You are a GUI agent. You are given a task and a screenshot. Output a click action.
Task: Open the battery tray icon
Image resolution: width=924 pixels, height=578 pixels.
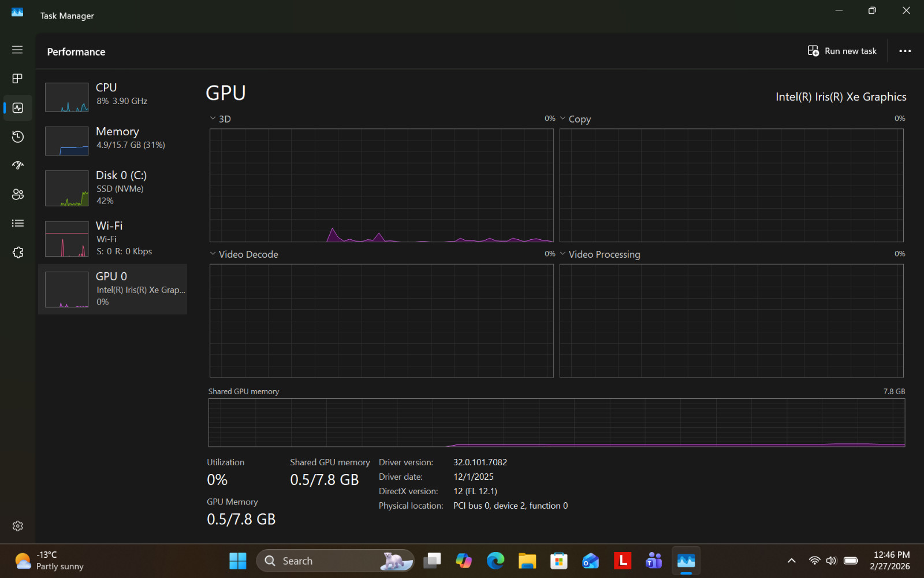[x=851, y=561]
